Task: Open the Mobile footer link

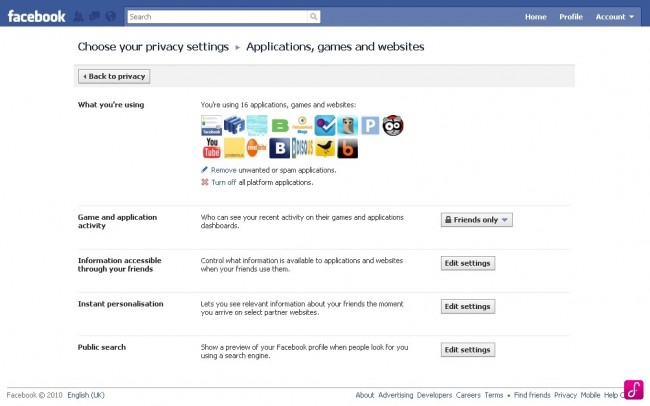Action: 590,395
